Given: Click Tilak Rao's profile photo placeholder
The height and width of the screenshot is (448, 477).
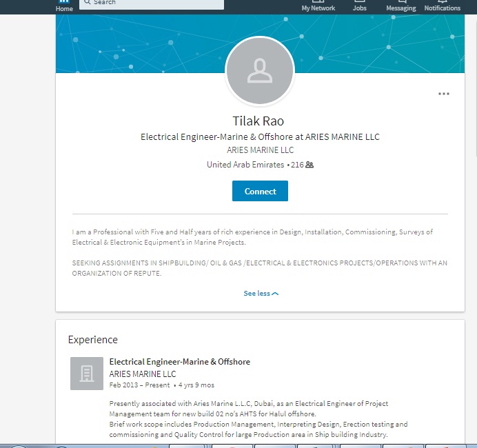Looking at the screenshot, I should click(260, 70).
